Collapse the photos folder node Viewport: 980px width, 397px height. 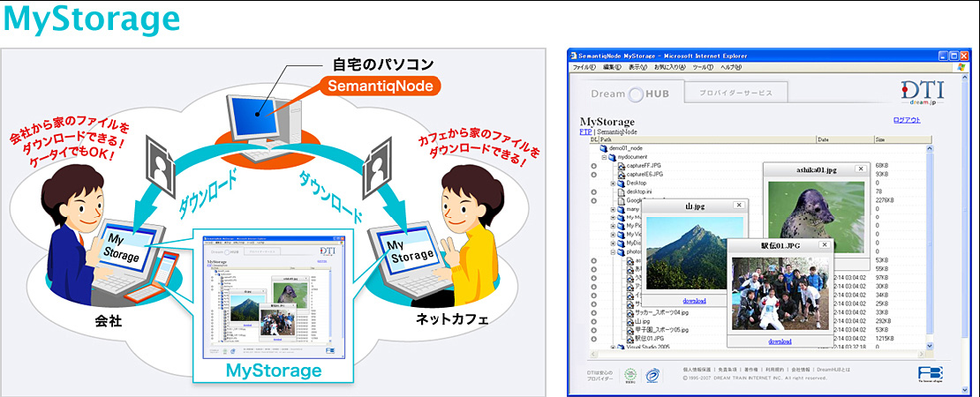tap(613, 252)
